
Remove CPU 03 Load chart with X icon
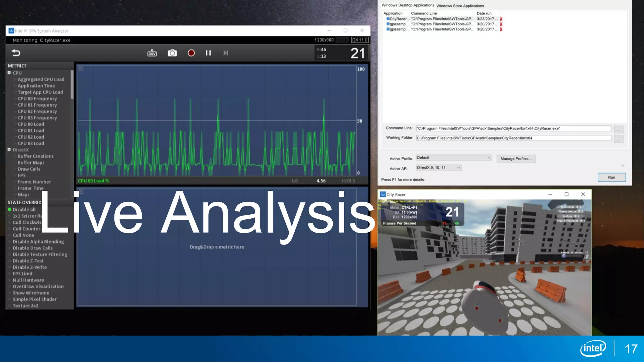coord(81,68)
